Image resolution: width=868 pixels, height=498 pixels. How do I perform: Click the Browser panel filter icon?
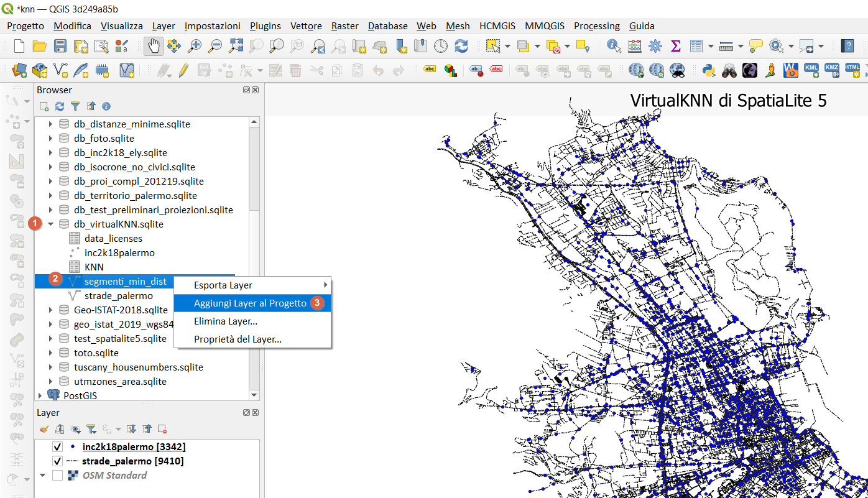click(75, 106)
